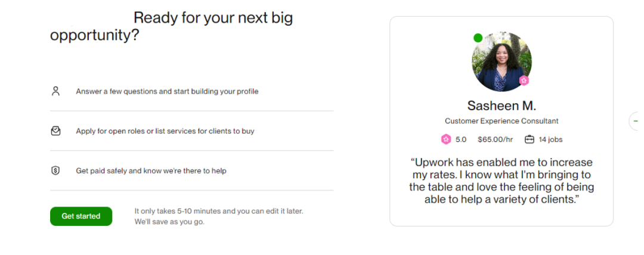The height and width of the screenshot is (255, 644).
Task: Click the pink top-rated badge beside 5.0
Action: tap(445, 139)
